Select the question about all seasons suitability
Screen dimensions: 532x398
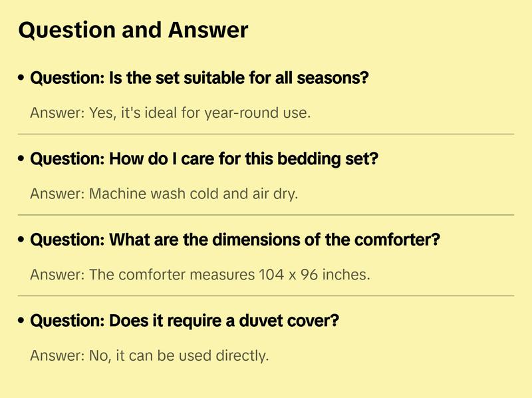[199, 79]
